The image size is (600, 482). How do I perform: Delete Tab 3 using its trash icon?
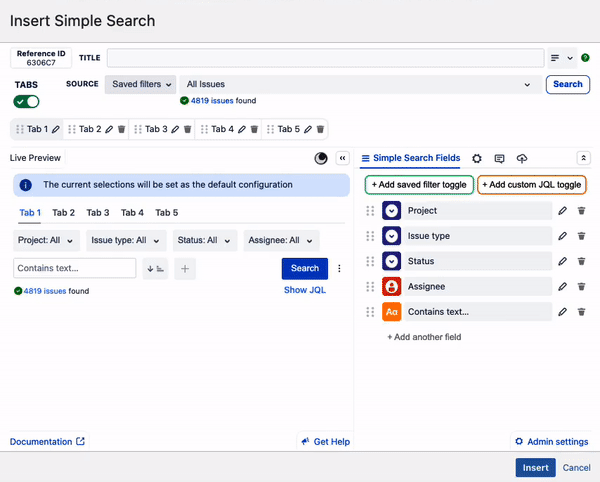[x=187, y=129]
